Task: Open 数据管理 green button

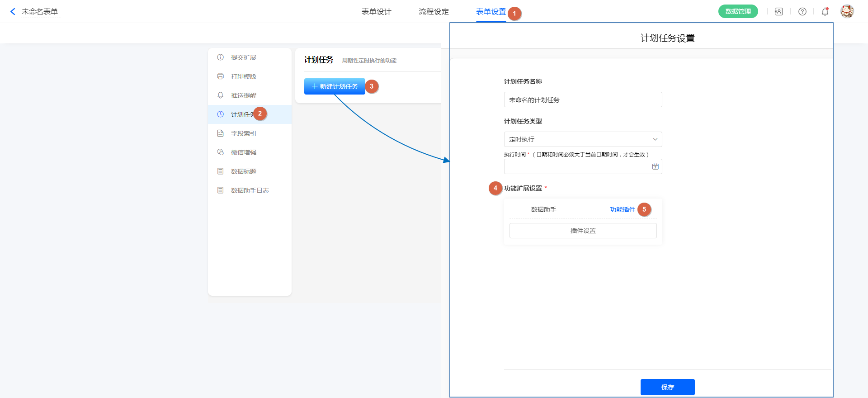Action: [738, 12]
